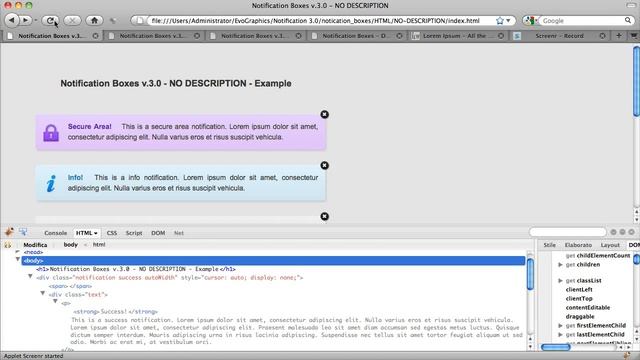This screenshot has height=360, width=640.
Task: Switch to the Firebug Net panel
Action: (x=179, y=233)
